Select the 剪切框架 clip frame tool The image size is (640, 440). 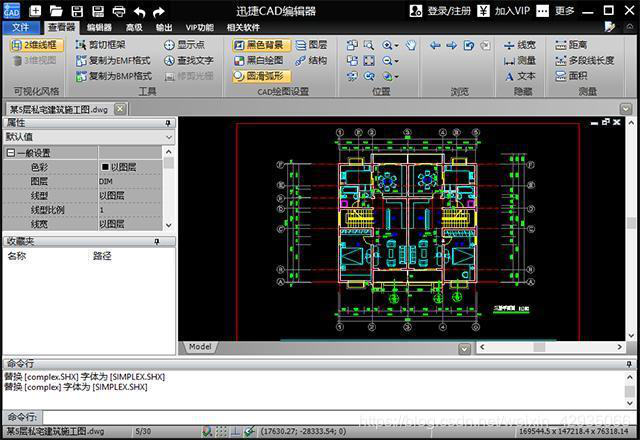[100, 44]
